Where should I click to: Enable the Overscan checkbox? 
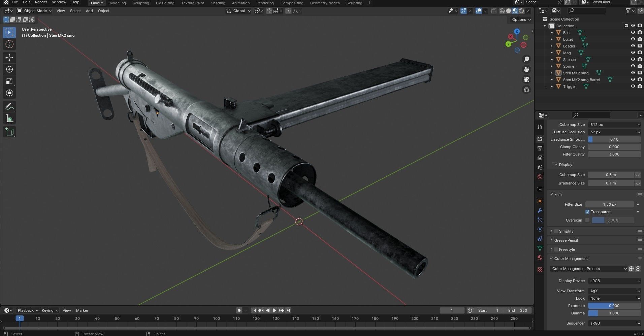(x=587, y=220)
